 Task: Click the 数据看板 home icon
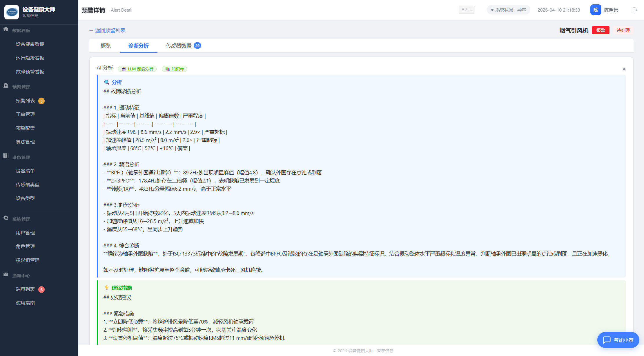(6, 29)
